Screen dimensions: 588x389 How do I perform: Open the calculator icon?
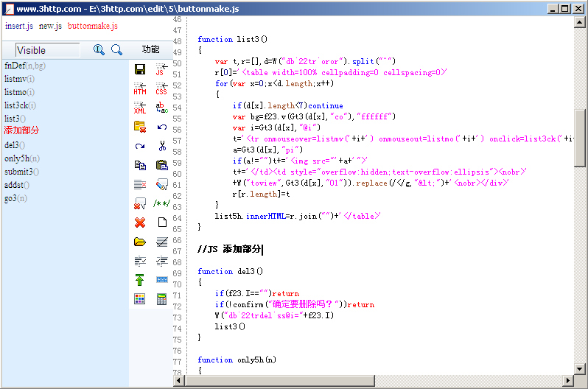pyautogui.click(x=161, y=299)
